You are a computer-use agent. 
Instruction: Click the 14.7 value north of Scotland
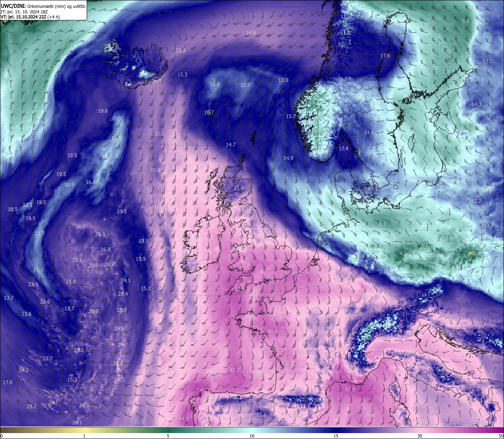(x=230, y=144)
